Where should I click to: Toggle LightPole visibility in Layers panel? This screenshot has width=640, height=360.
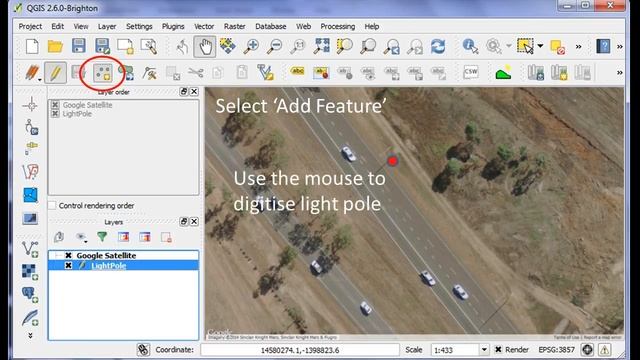(x=68, y=265)
